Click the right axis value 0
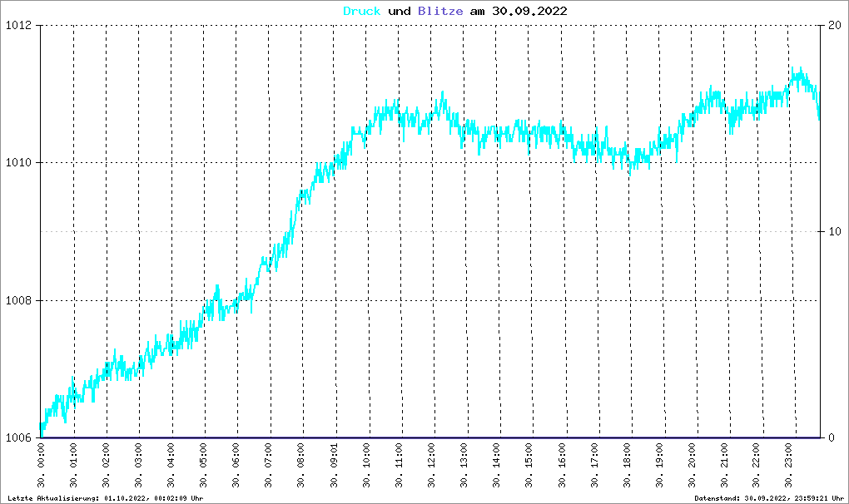This screenshot has width=849, height=504. [x=832, y=437]
